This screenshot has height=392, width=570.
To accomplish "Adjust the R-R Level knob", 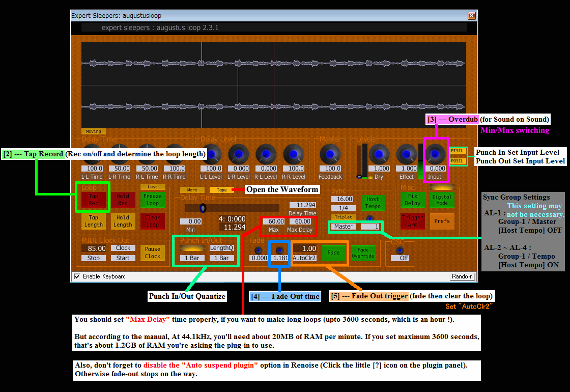I will pyautogui.click(x=294, y=154).
